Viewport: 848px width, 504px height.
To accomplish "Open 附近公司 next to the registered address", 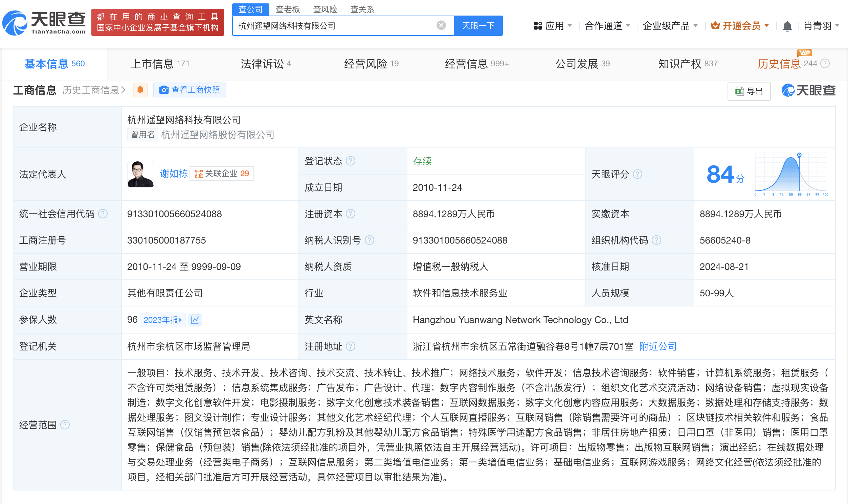I will 657,346.
